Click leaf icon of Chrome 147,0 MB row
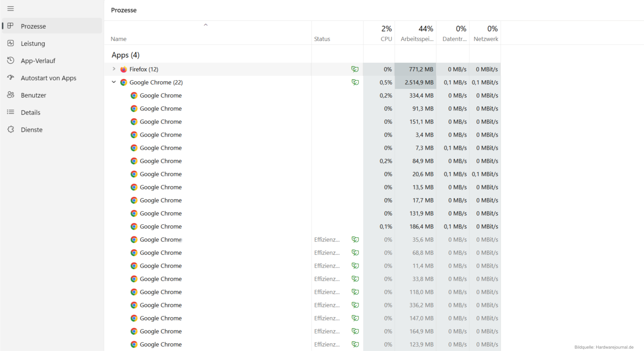Image resolution: width=644 pixels, height=351 pixels. [x=355, y=318]
